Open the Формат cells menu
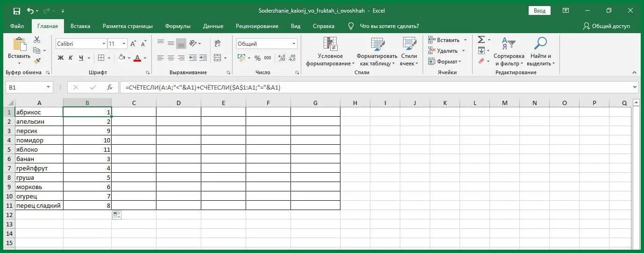The width and height of the screenshot is (644, 253). 445,62
